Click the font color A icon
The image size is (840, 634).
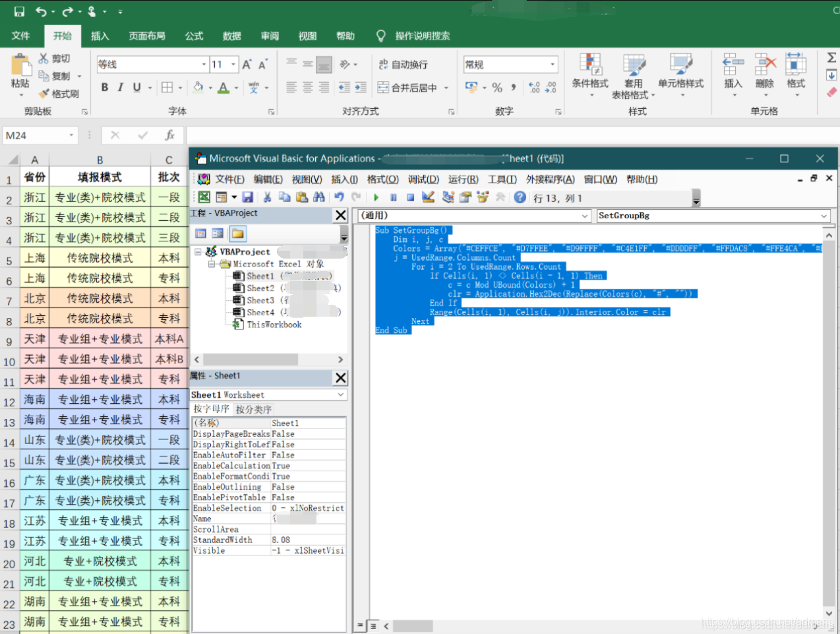224,87
